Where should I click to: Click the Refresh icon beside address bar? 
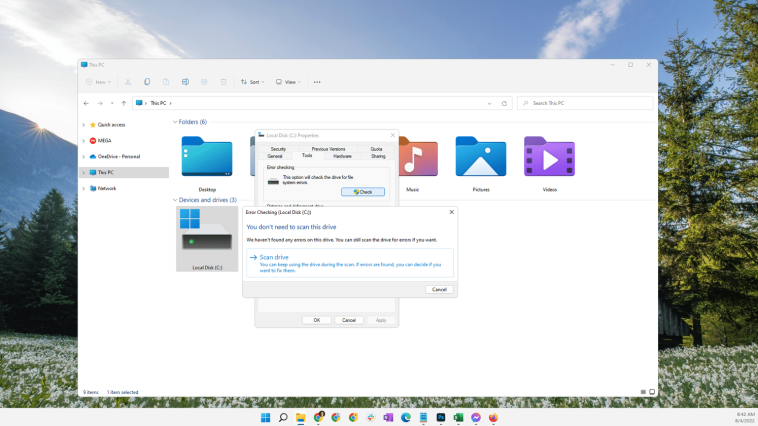tap(504, 103)
